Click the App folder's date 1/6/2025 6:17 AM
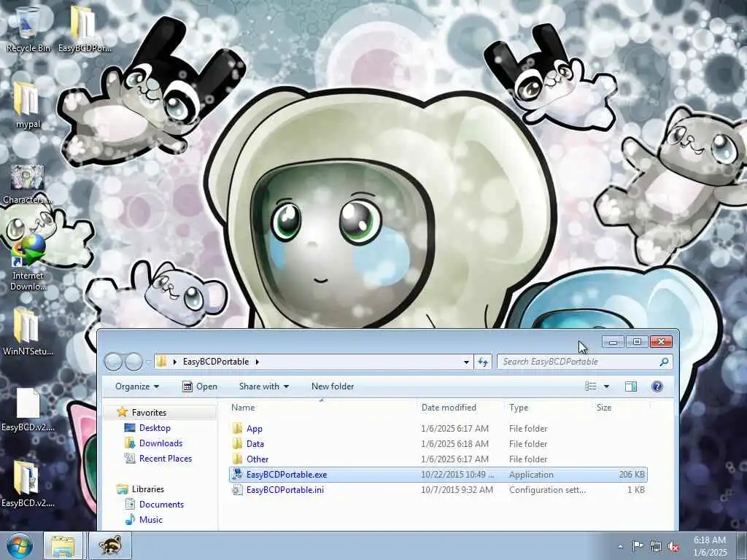Screen dimensions: 747x560 tap(455, 429)
